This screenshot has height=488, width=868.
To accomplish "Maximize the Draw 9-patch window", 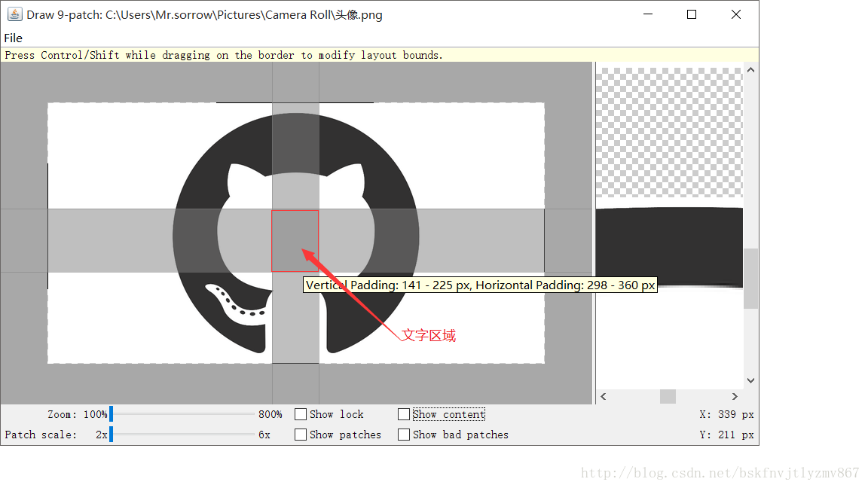I will pyautogui.click(x=692, y=14).
